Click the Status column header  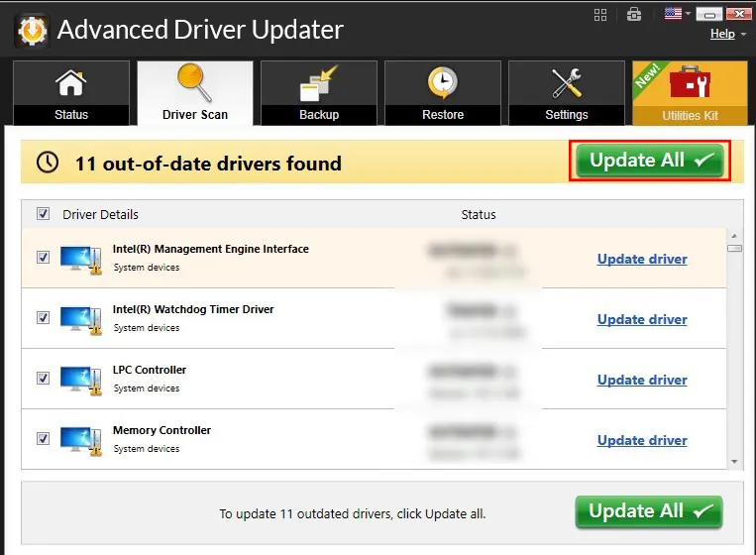[x=479, y=215]
